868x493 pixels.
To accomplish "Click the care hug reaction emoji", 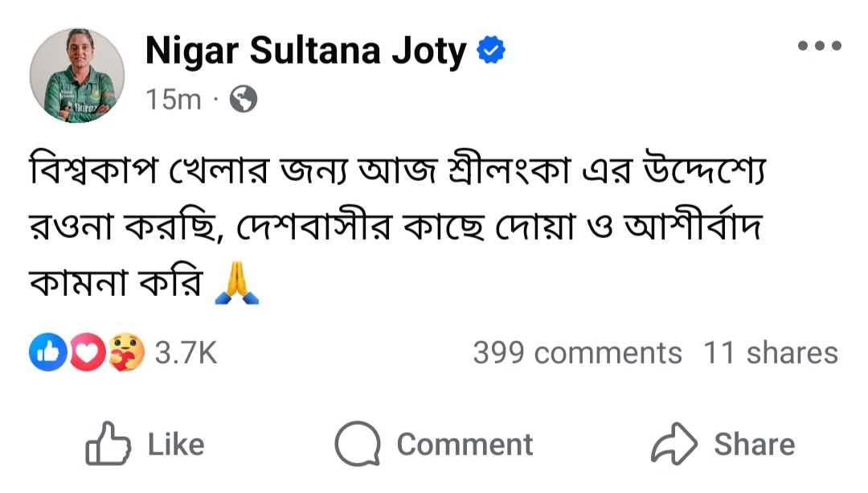I will [125, 352].
